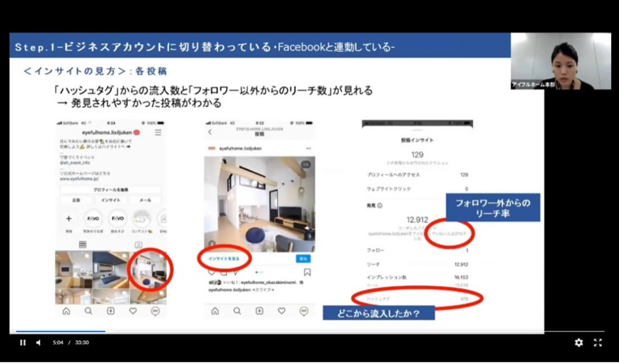Go back using the chevron on the 投稿 screen
This screenshot has height=364, width=619.
[x=210, y=132]
